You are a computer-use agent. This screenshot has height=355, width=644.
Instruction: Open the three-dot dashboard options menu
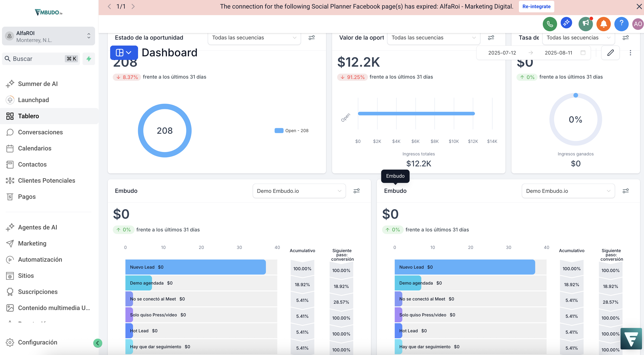click(x=630, y=53)
